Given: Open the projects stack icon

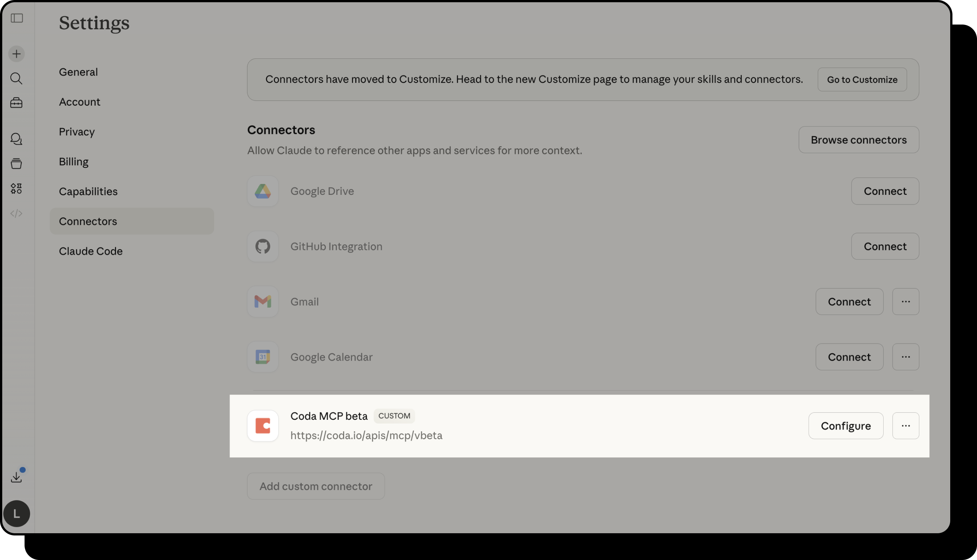Looking at the screenshot, I should (x=16, y=164).
